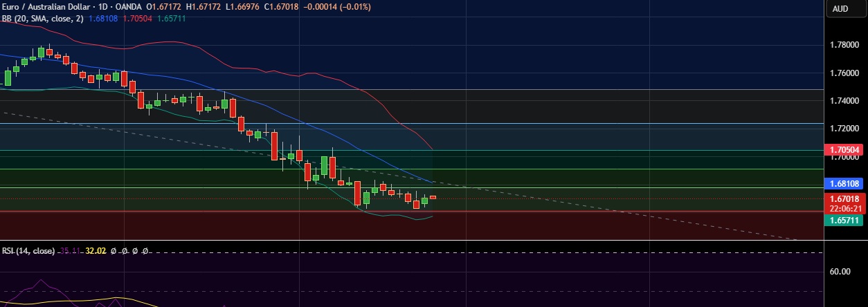The image size is (868, 307).
Task: Select the BB (20, SMA, close, 2) indicator legend
Action: click(x=43, y=19)
